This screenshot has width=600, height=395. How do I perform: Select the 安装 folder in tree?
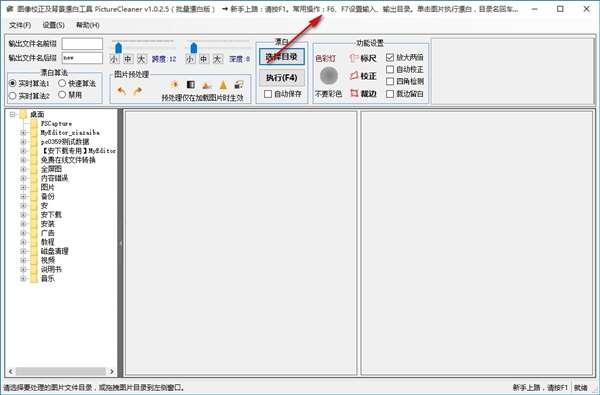pyautogui.click(x=47, y=224)
